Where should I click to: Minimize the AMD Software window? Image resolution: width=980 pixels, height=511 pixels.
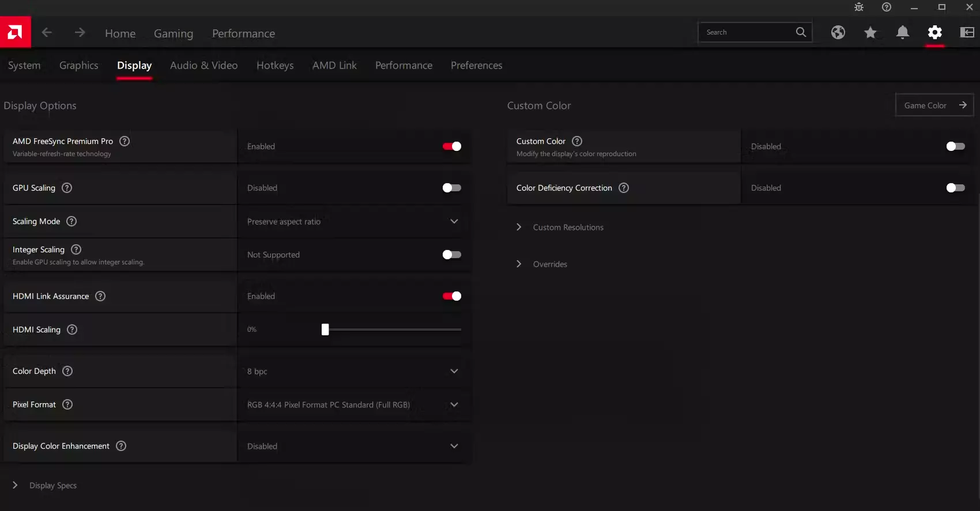tap(914, 7)
